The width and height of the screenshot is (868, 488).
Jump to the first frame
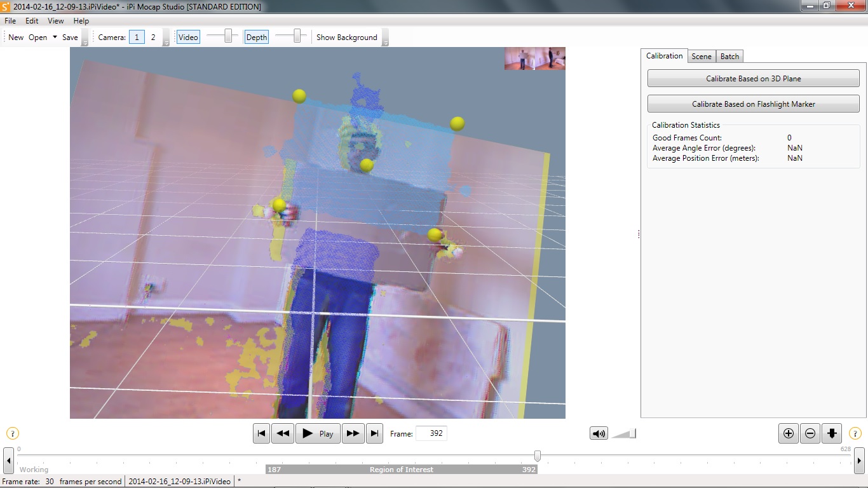click(261, 433)
